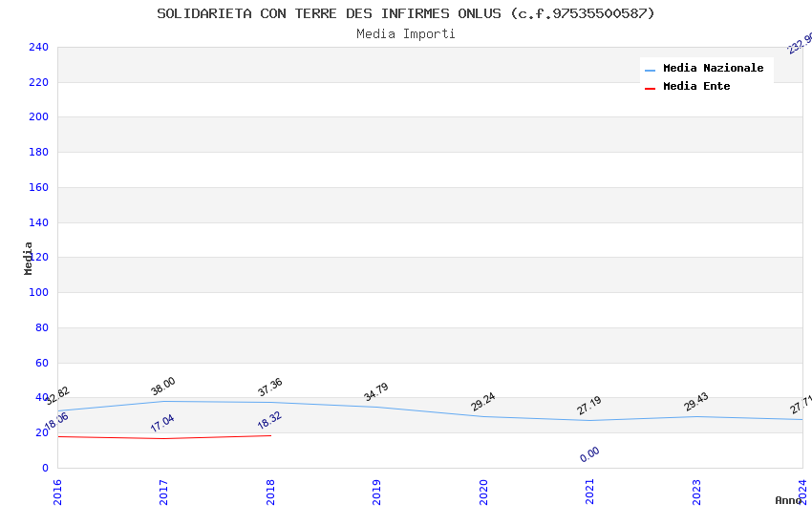
Task: Click the 29.24 data label for 2020
Action: tap(483, 402)
